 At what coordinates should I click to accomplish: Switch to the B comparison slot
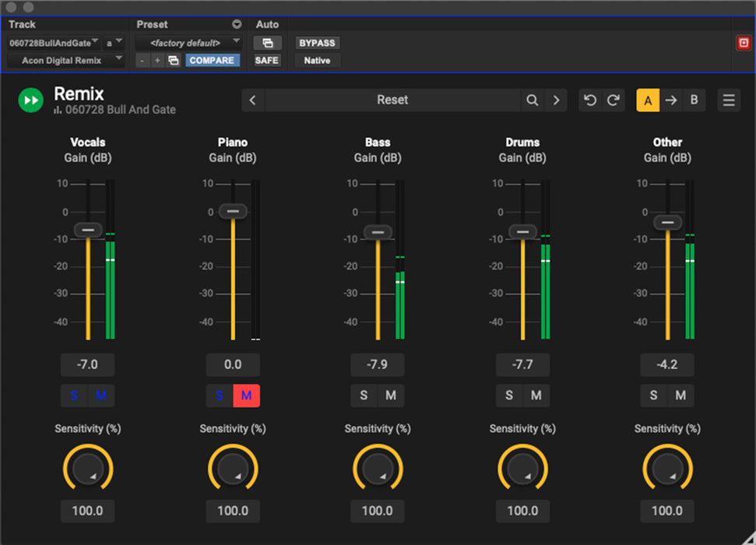[694, 100]
